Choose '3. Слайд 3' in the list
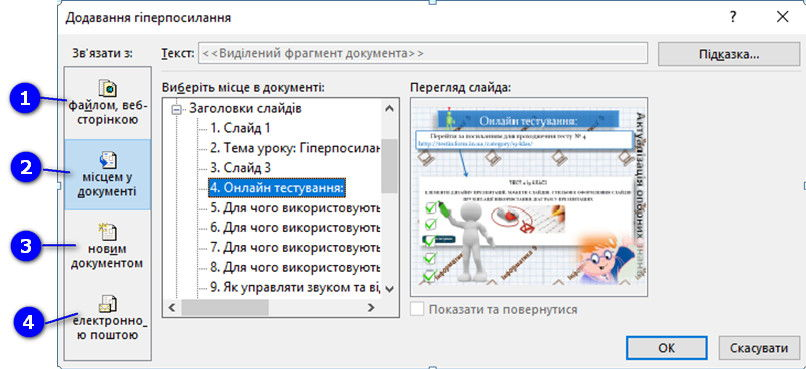806x369 pixels. pyautogui.click(x=240, y=168)
